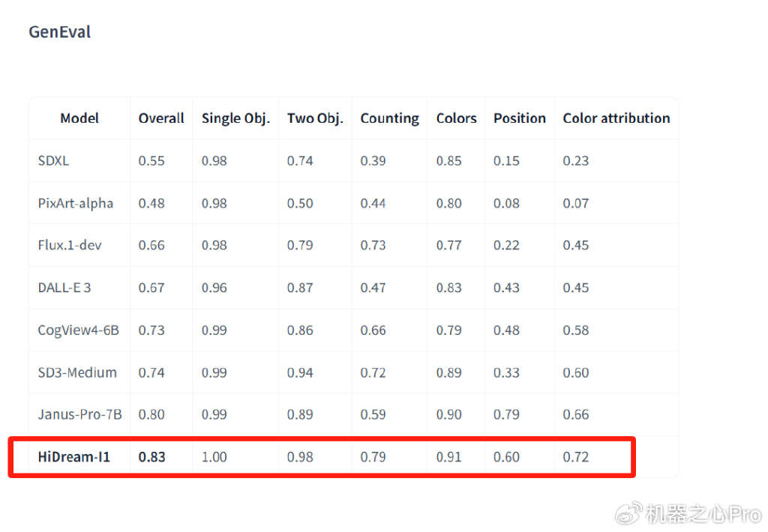
Task: Select the Janus-Pro-7B row label
Action: click(79, 414)
